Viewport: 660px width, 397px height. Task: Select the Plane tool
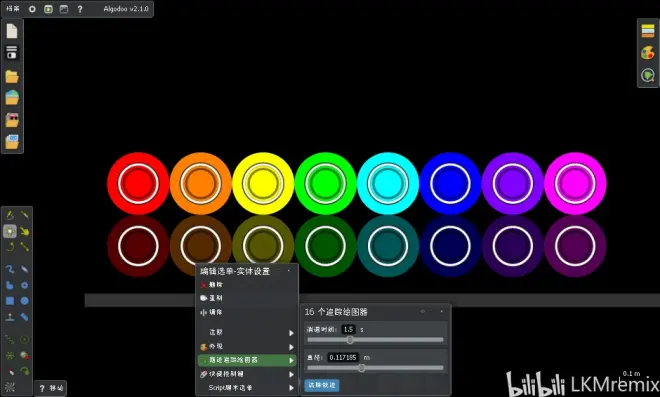10,317
